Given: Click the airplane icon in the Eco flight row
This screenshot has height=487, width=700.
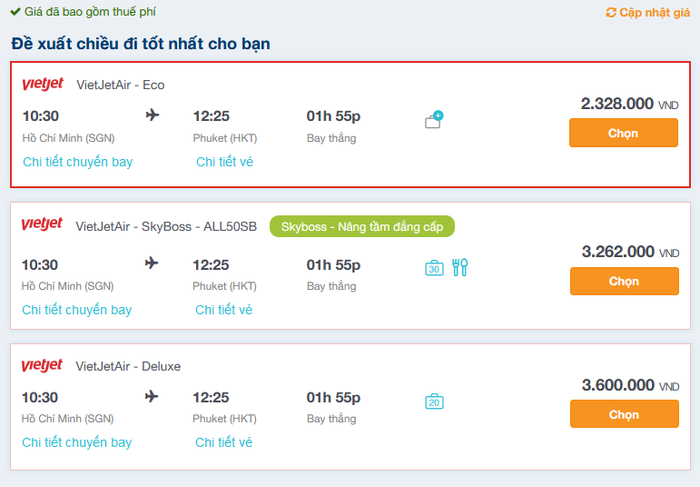Looking at the screenshot, I should 152,115.
